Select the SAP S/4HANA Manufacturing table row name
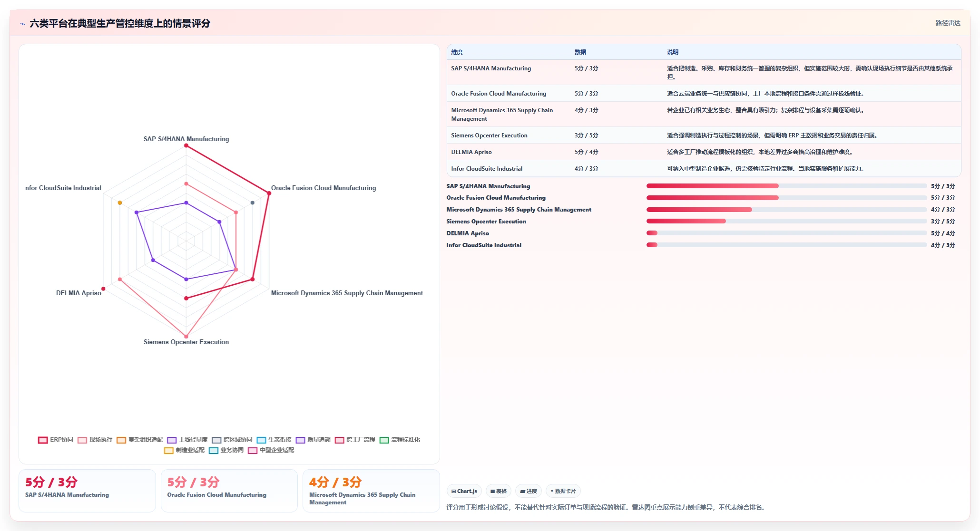 click(x=491, y=68)
